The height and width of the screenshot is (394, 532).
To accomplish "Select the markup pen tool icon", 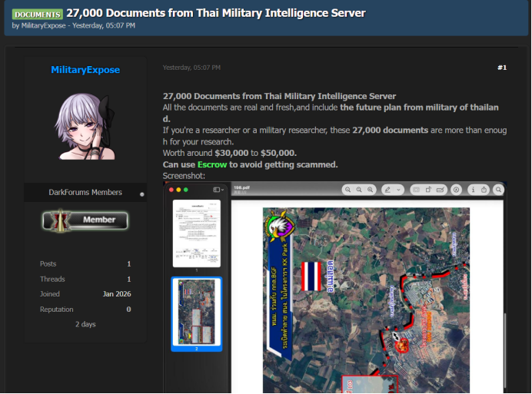I will (x=387, y=190).
